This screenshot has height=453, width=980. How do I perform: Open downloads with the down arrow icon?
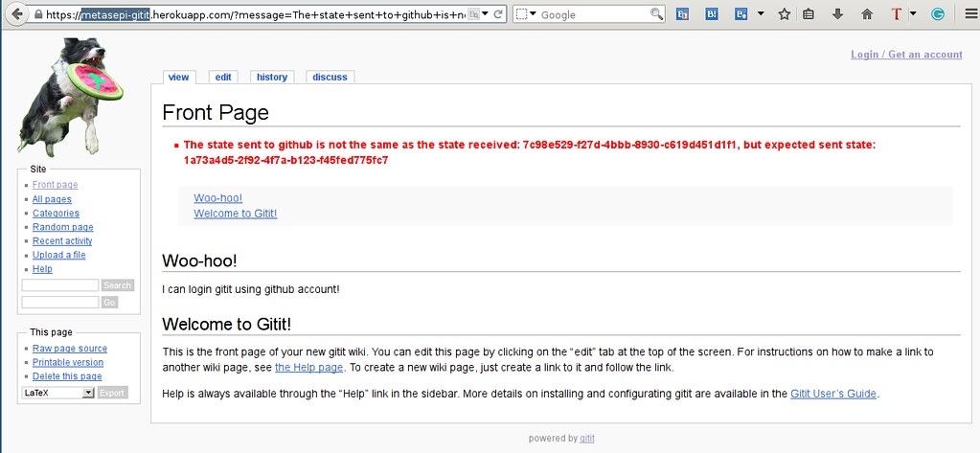point(837,13)
